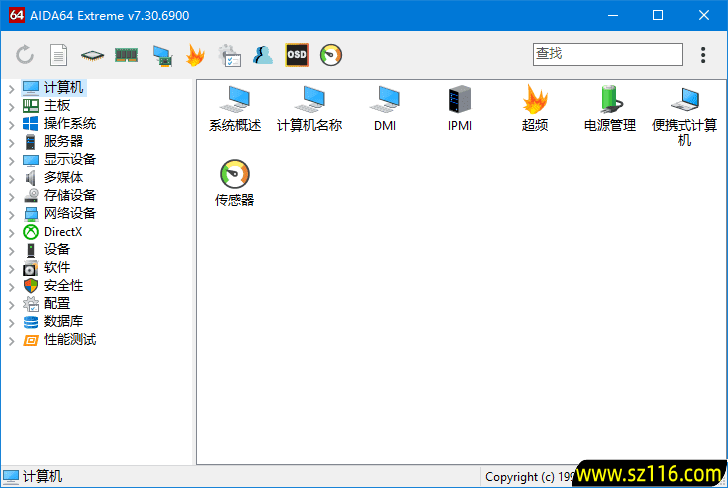The image size is (728, 488).
Task: Expand the 网络设备 tree node arrow
Action: point(12,214)
